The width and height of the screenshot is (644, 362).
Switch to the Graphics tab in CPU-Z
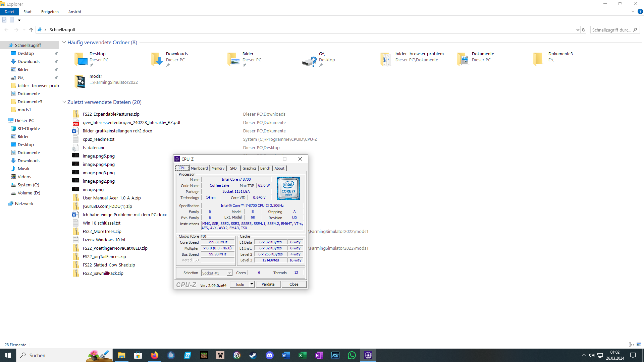click(x=249, y=168)
